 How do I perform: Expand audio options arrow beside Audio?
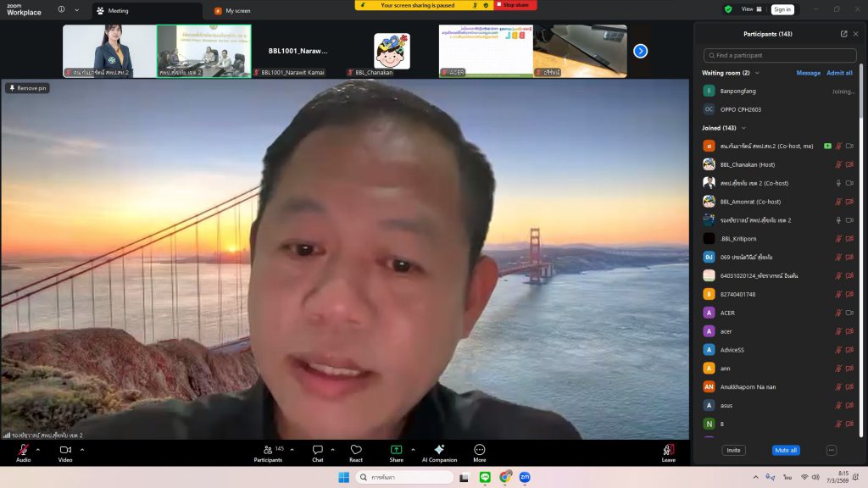(38, 450)
